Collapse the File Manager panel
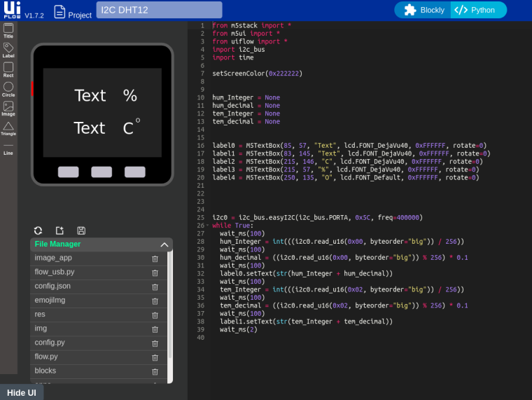 tap(164, 244)
